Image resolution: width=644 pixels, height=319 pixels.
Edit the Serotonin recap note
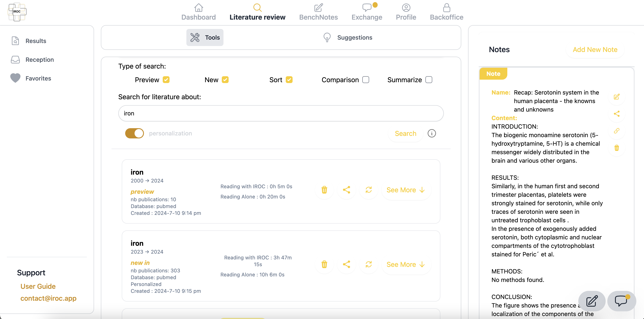(x=616, y=97)
